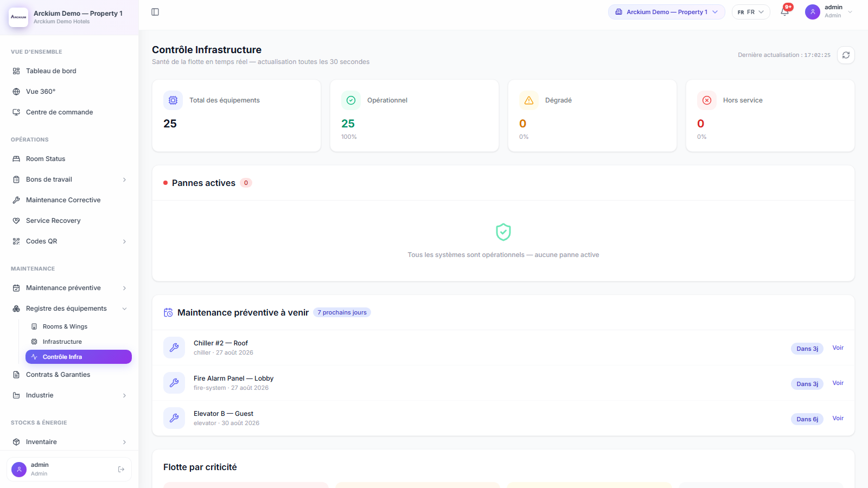The image size is (868, 488).
Task: Click the admin profile card in sidebar
Action: pyautogui.click(x=69, y=469)
